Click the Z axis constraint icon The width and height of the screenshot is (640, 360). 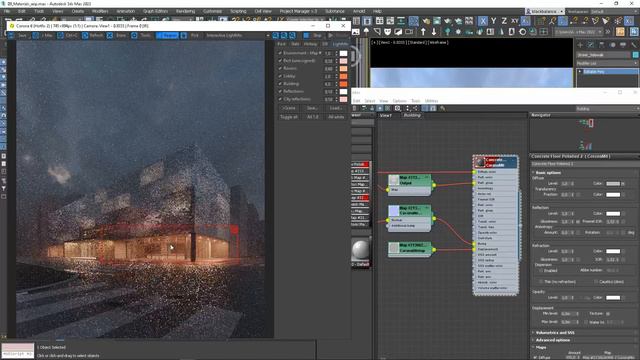point(504,21)
